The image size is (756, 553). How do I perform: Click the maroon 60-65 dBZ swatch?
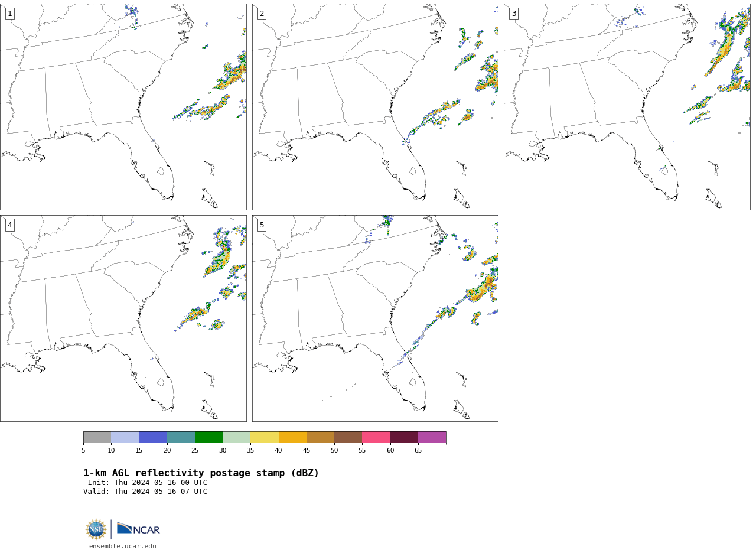[x=404, y=437]
